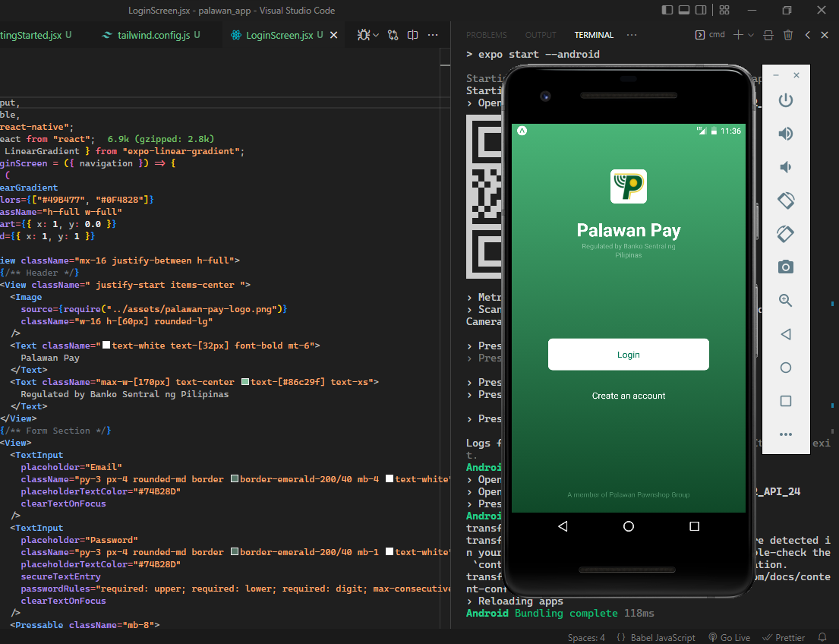Open the OUTPUT panel tab
Screen dimensions: 839x644
pyautogui.click(x=541, y=35)
